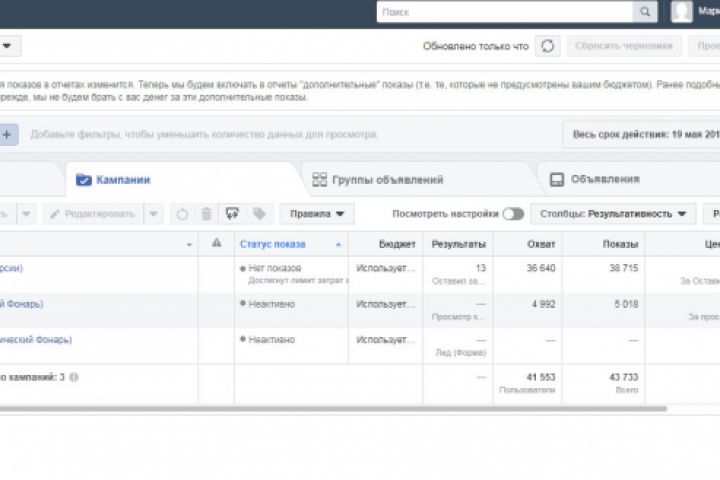Click the Результаты column header
The image size is (720, 480).
pos(458,244)
